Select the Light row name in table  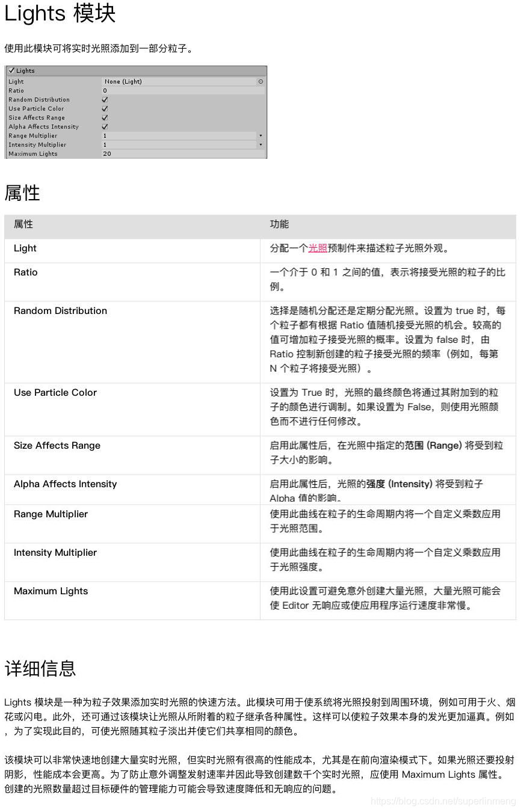(x=25, y=248)
